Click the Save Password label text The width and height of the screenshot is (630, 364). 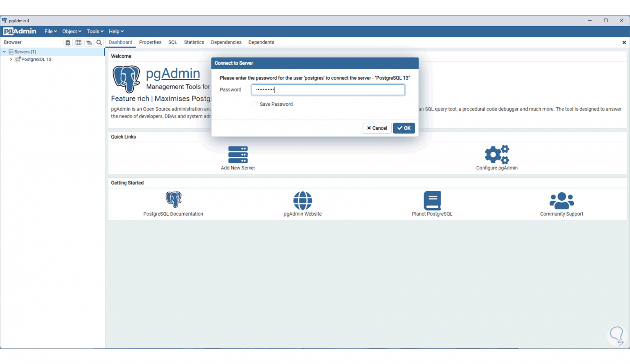pyautogui.click(x=276, y=104)
